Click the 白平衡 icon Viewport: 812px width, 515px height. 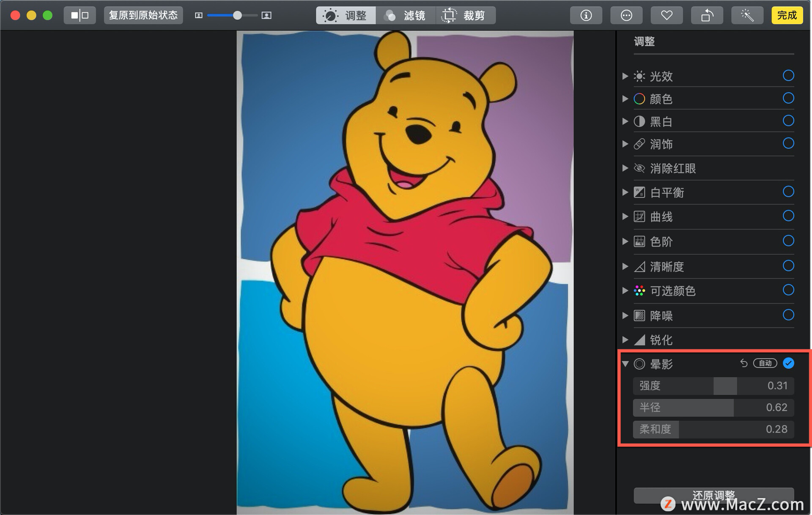tap(639, 192)
